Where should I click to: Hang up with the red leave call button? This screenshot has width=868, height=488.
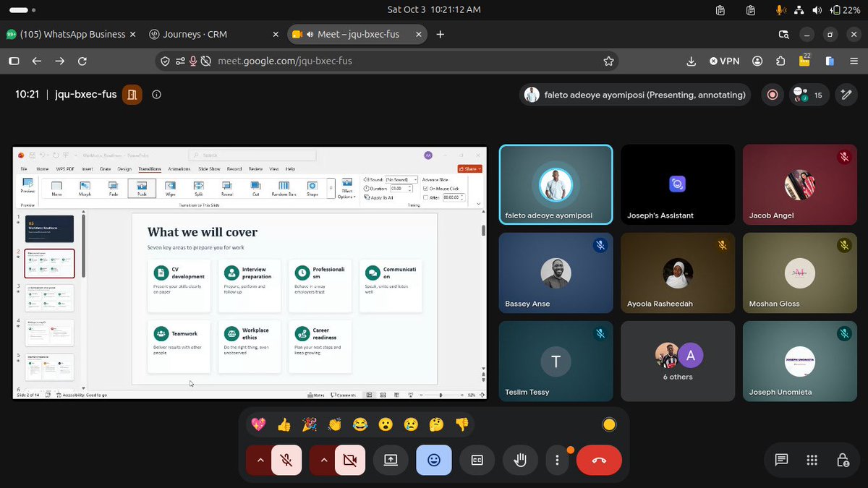[599, 460]
